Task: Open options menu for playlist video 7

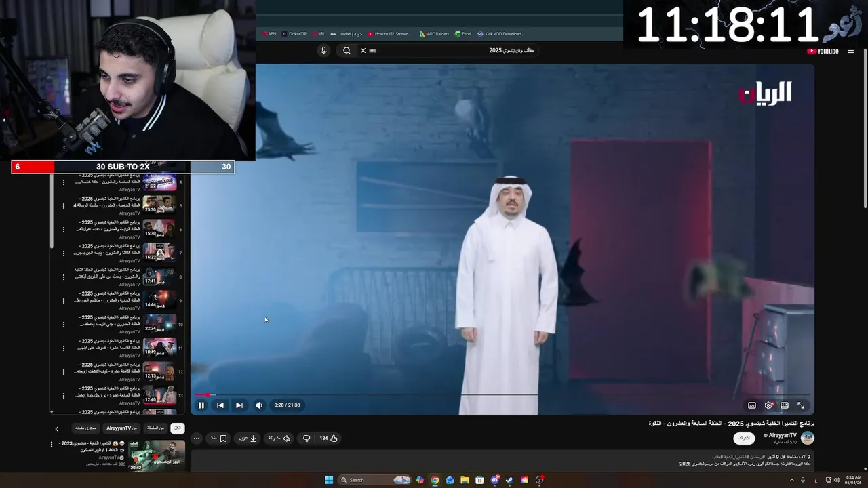Action: (x=64, y=253)
